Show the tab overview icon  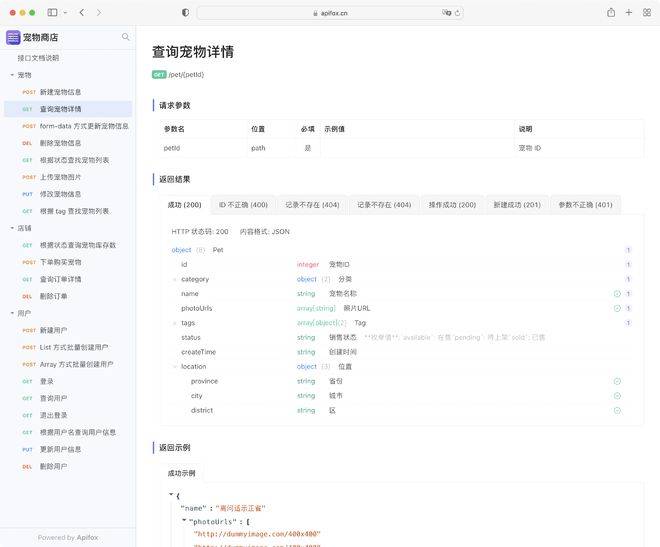pyautogui.click(x=646, y=13)
